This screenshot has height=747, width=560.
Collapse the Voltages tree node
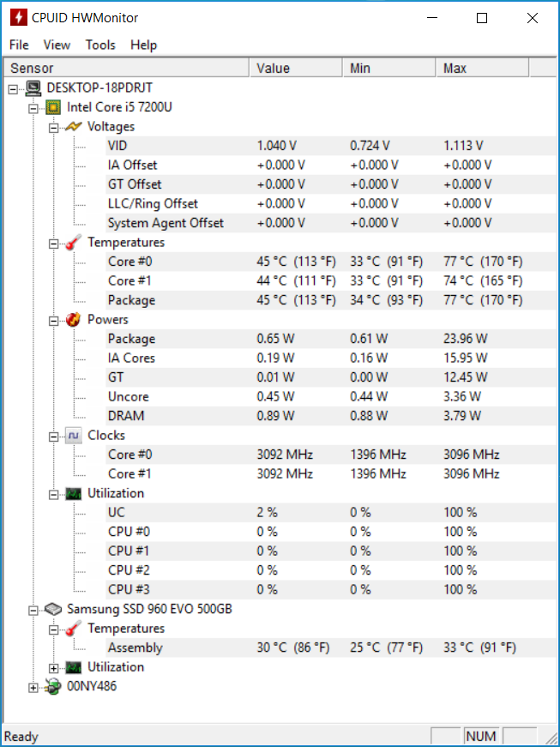tap(54, 128)
